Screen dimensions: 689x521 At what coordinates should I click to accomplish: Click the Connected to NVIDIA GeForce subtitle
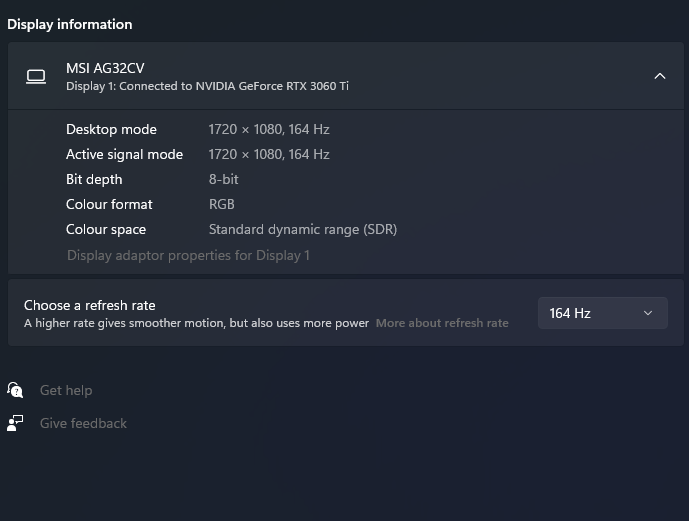pos(207,86)
